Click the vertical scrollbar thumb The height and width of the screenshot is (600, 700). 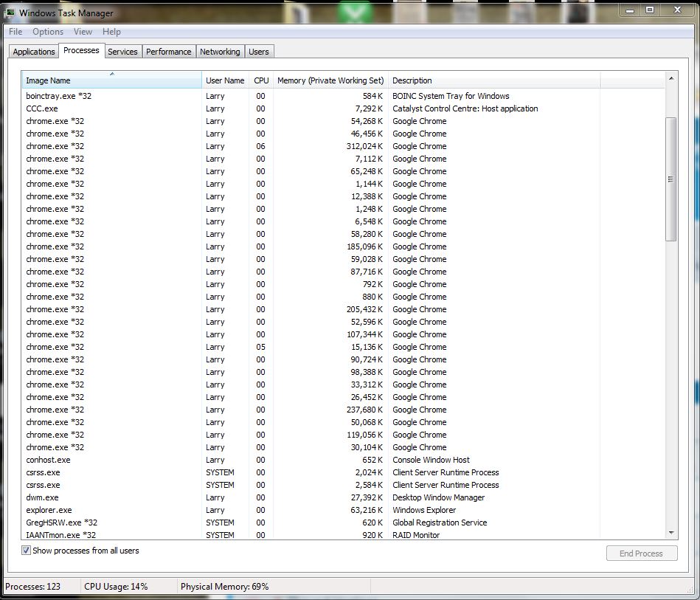coord(670,179)
